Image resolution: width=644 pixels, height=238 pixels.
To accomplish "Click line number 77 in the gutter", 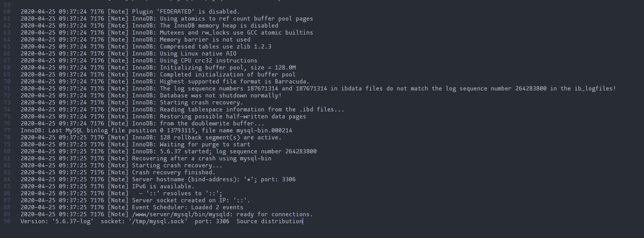I will 7,130.
